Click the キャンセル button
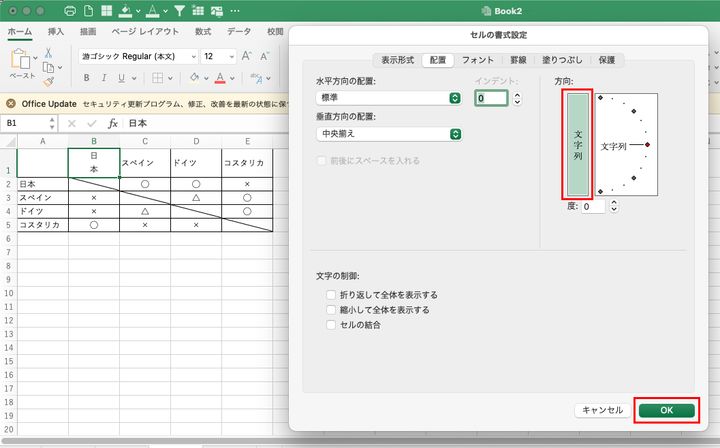 (x=602, y=410)
